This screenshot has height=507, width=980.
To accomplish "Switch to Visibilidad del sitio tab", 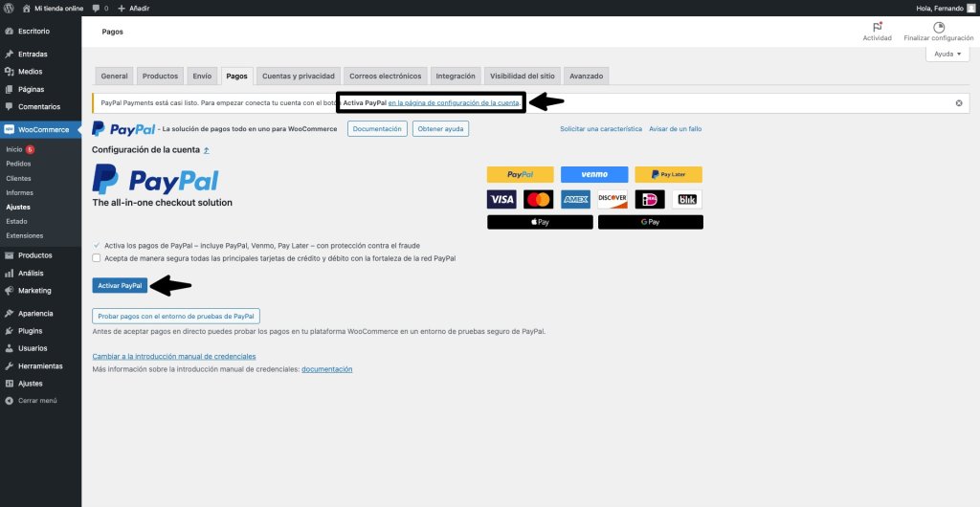I will (x=523, y=77).
